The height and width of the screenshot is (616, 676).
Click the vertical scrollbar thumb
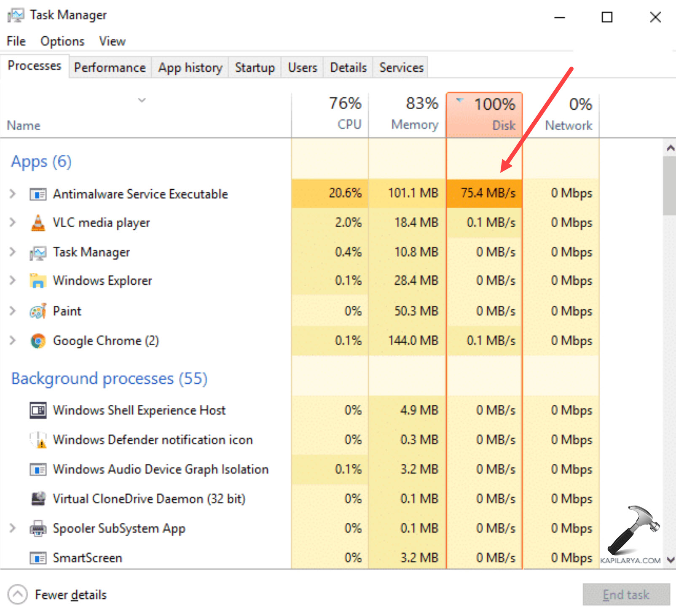pos(670,186)
